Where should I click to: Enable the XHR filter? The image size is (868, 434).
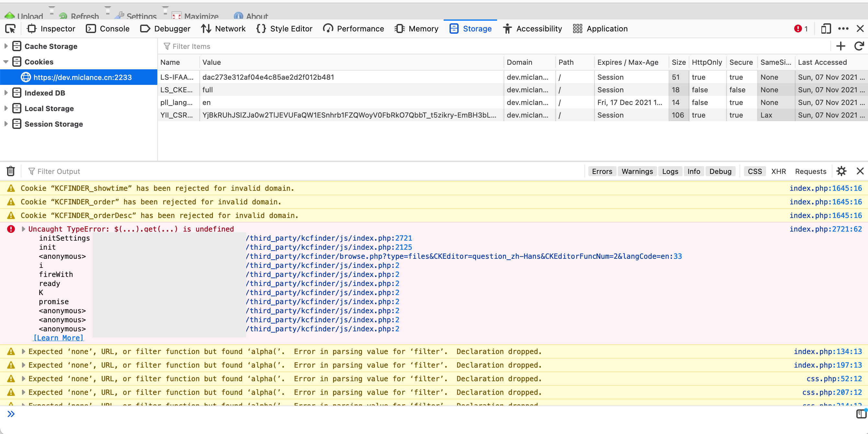pyautogui.click(x=778, y=171)
